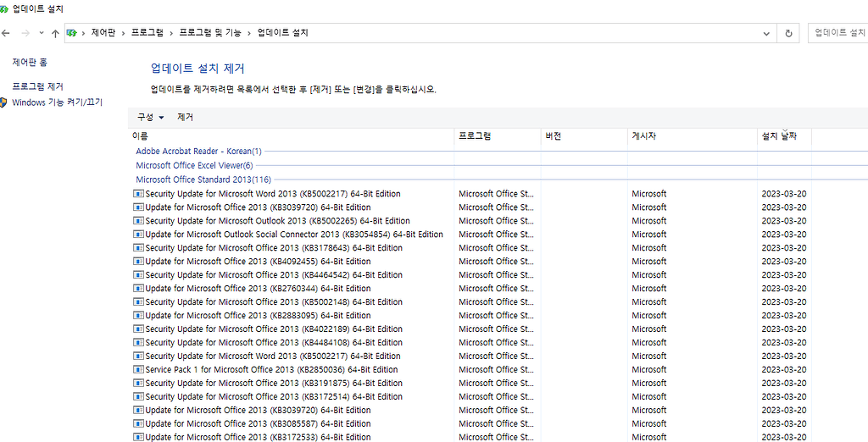Image resolution: width=868 pixels, height=442 pixels.
Task: Collapse the Microsoft Office Excel Viewer group
Action: 194,165
